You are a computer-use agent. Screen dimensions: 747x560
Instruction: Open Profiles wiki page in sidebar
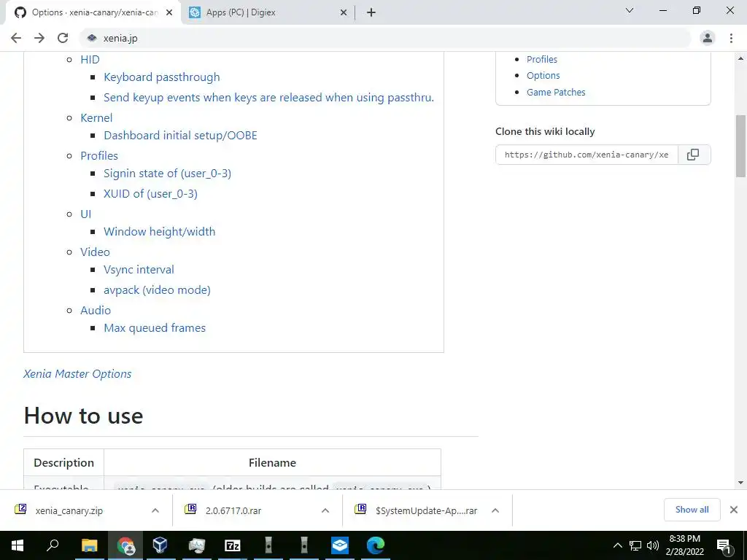tap(542, 60)
